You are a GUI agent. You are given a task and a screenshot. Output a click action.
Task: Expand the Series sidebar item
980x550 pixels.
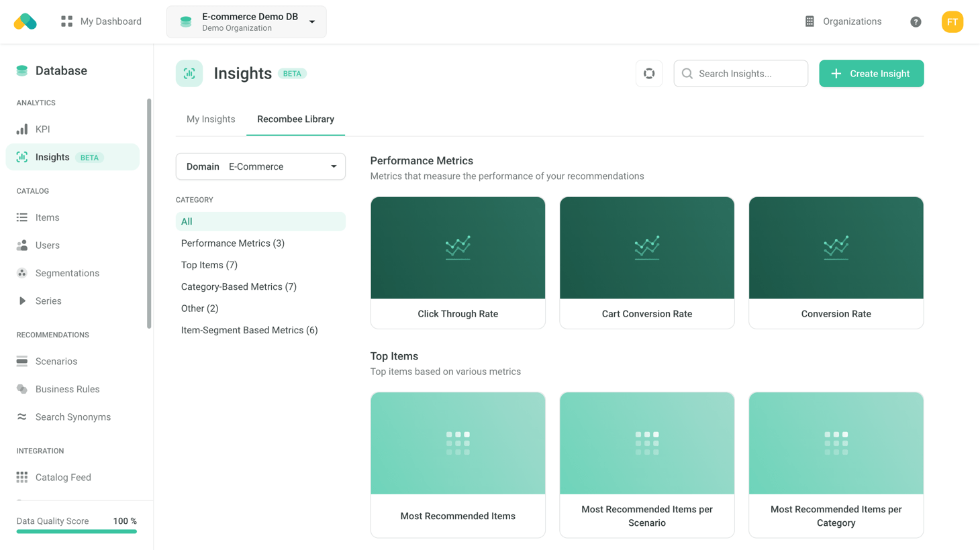48,301
